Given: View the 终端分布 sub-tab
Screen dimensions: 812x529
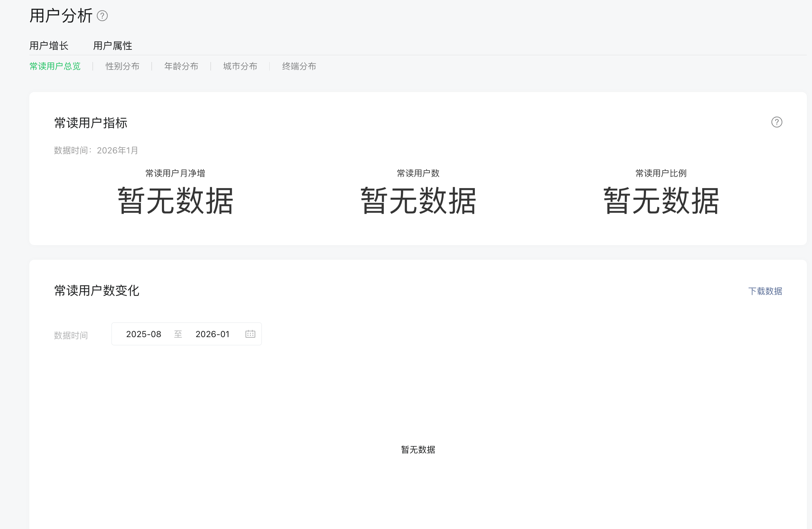Looking at the screenshot, I should coord(299,66).
